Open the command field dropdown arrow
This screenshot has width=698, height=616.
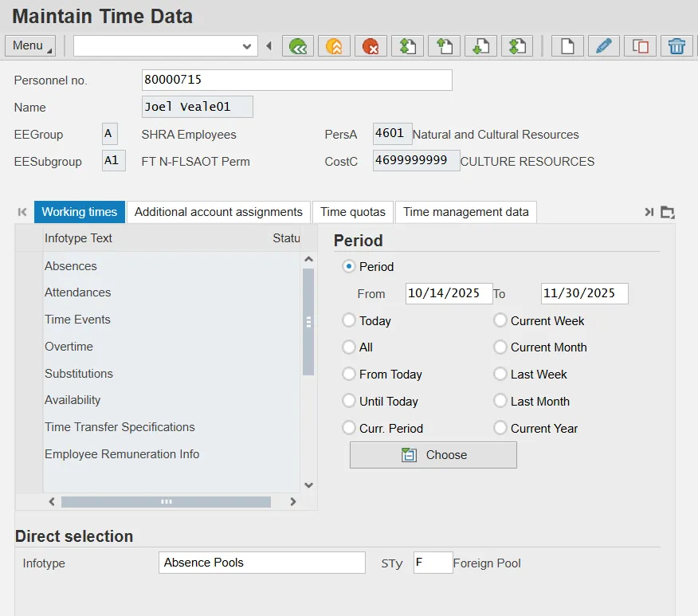[x=247, y=46]
